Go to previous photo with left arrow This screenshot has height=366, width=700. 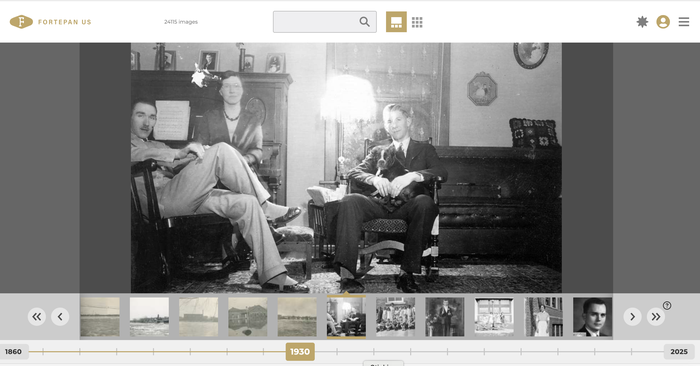pos(60,317)
